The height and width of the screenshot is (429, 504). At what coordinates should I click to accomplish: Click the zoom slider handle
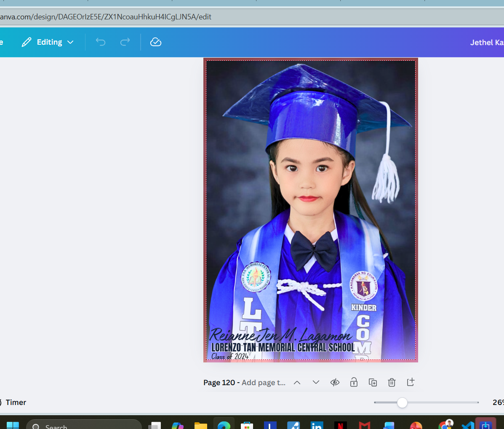402,402
